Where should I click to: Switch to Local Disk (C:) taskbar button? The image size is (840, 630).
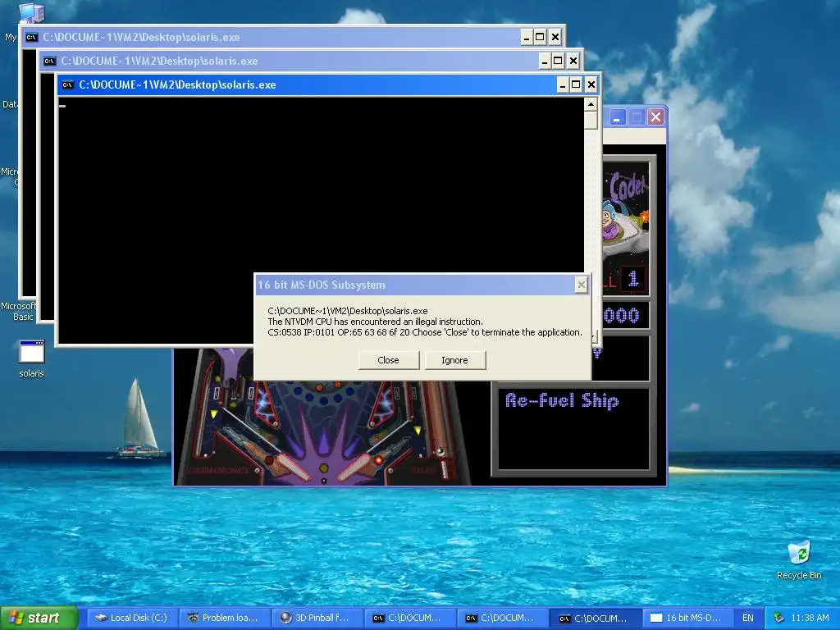[x=131, y=618]
